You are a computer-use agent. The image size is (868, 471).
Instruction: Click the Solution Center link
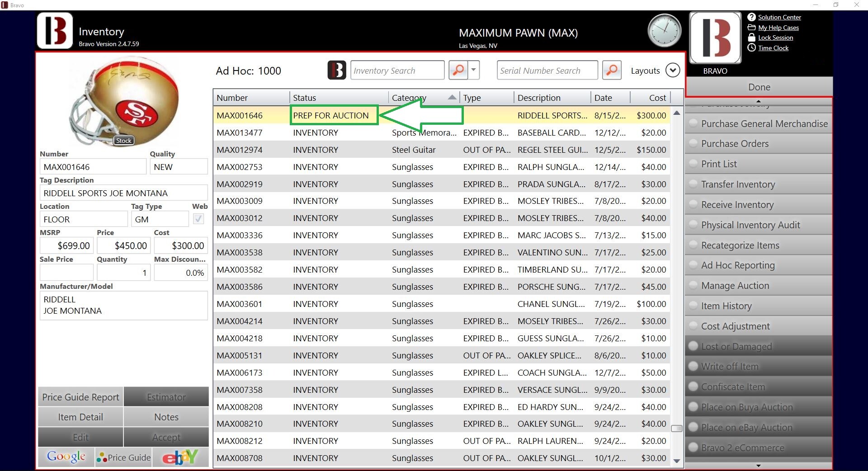pos(779,17)
